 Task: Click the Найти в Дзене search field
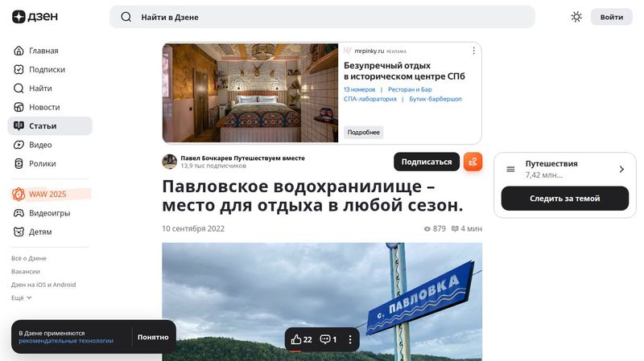pyautogui.click(x=322, y=17)
